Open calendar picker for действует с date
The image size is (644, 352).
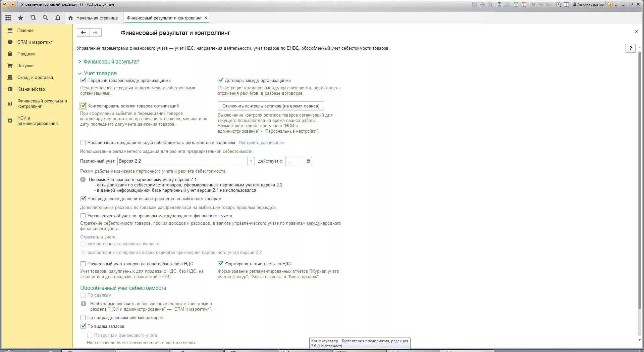pyautogui.click(x=309, y=161)
